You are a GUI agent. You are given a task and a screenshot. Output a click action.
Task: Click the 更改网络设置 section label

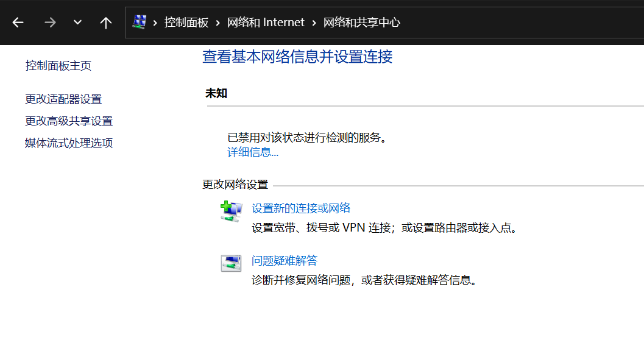235,185
